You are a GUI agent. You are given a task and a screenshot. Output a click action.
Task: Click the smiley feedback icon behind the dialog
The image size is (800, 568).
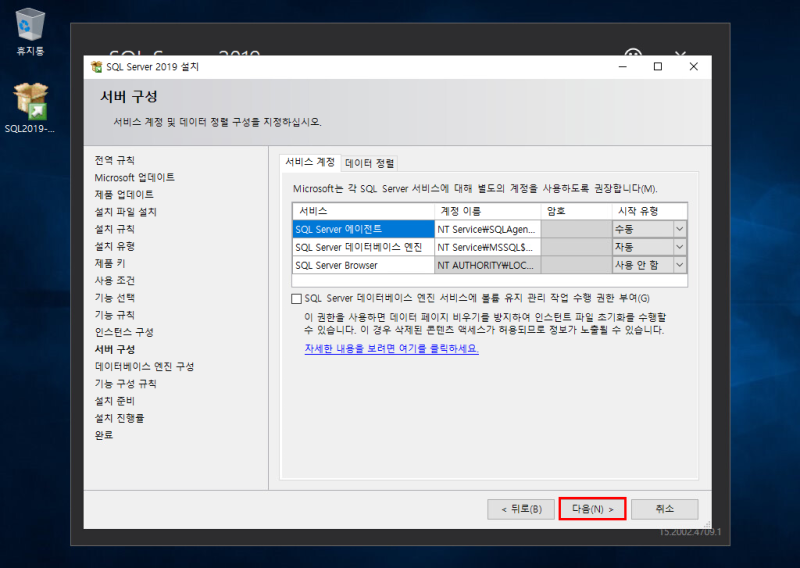pyautogui.click(x=633, y=52)
